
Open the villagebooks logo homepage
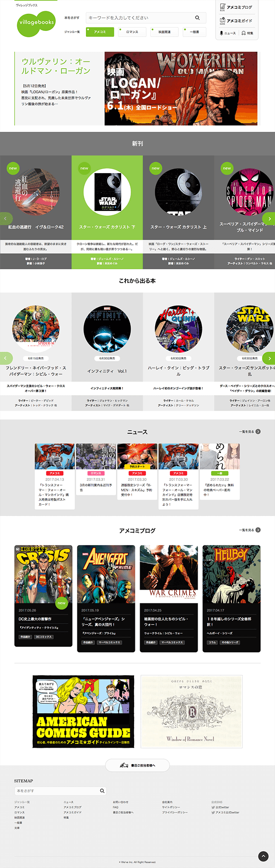click(x=37, y=22)
